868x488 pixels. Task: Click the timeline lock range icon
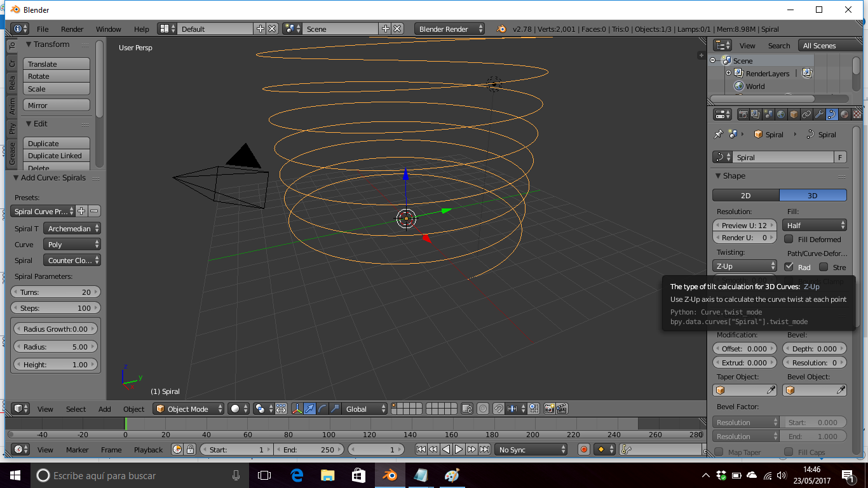tap(189, 449)
